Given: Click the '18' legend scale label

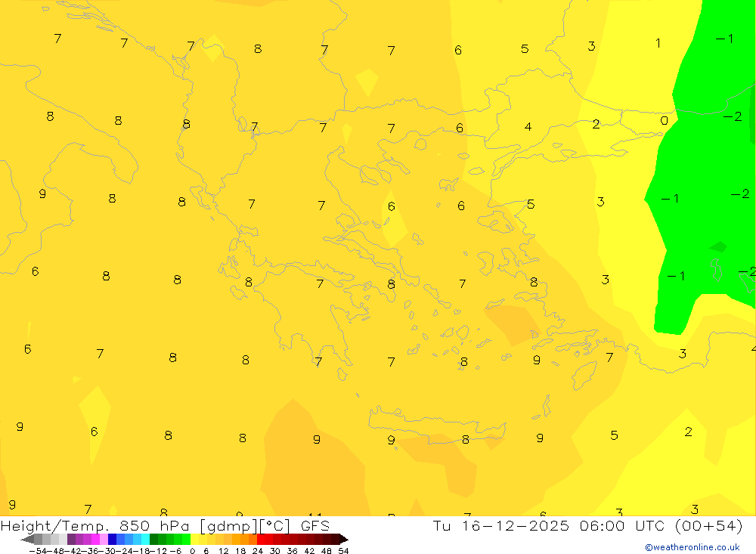Looking at the screenshot, I should 240,551.
